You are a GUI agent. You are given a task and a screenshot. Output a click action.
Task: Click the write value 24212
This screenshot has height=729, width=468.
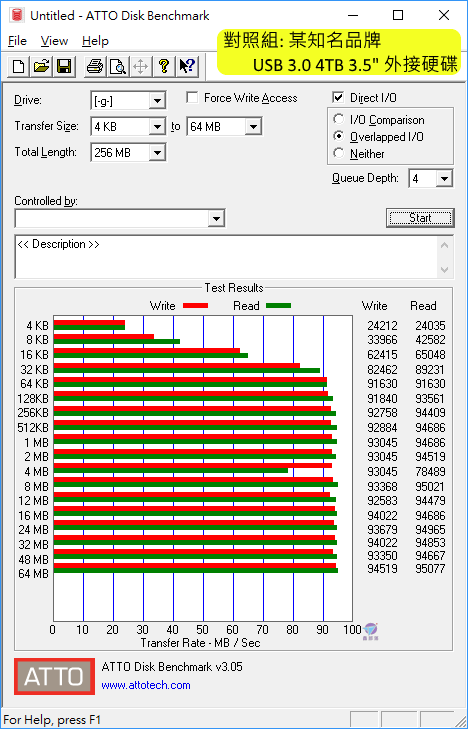point(382,326)
